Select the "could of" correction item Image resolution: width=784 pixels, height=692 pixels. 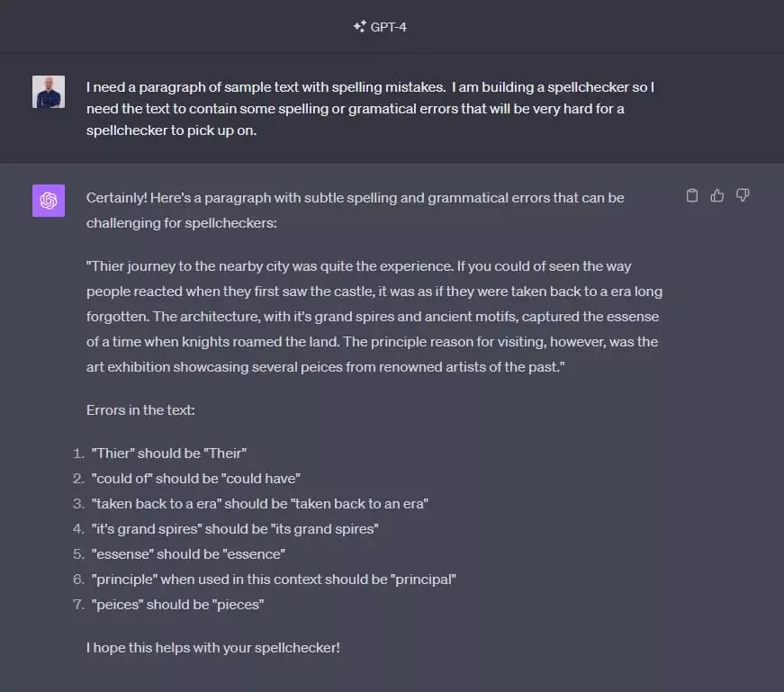195,478
